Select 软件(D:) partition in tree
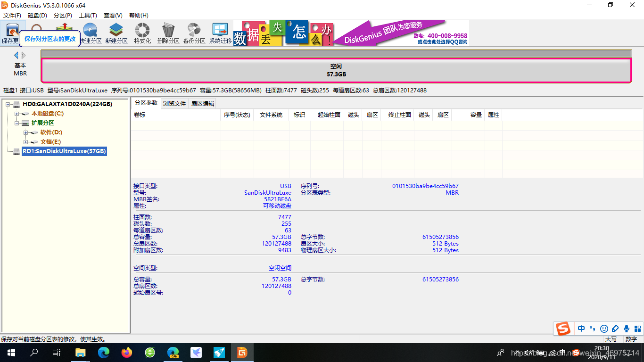Screen dimensions: 644x362 [x=51, y=132]
